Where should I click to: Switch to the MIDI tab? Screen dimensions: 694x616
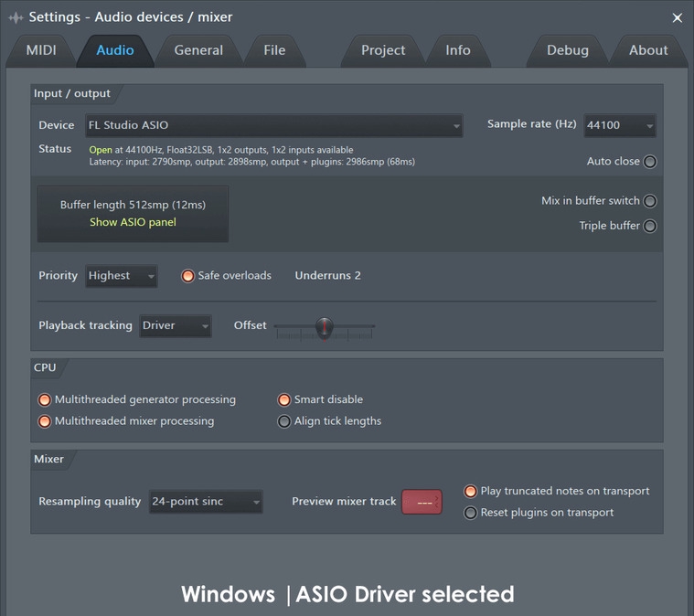pyautogui.click(x=41, y=50)
